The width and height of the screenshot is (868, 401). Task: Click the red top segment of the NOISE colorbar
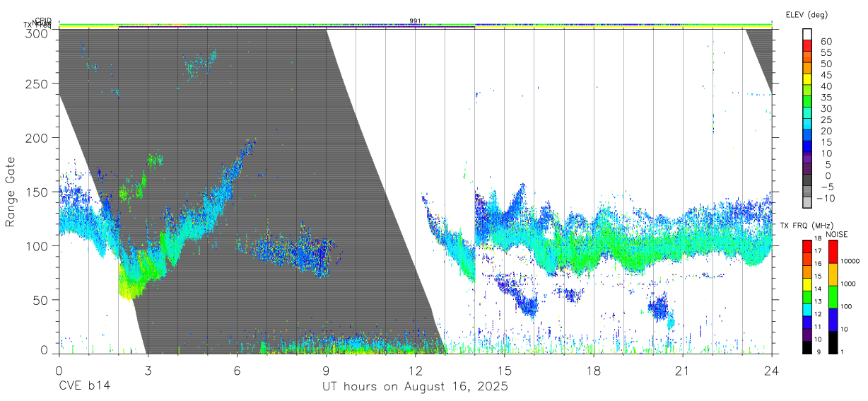pyautogui.click(x=833, y=252)
